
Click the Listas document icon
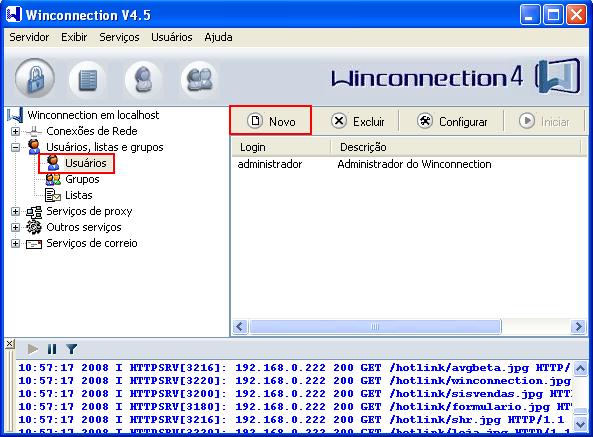[53, 195]
